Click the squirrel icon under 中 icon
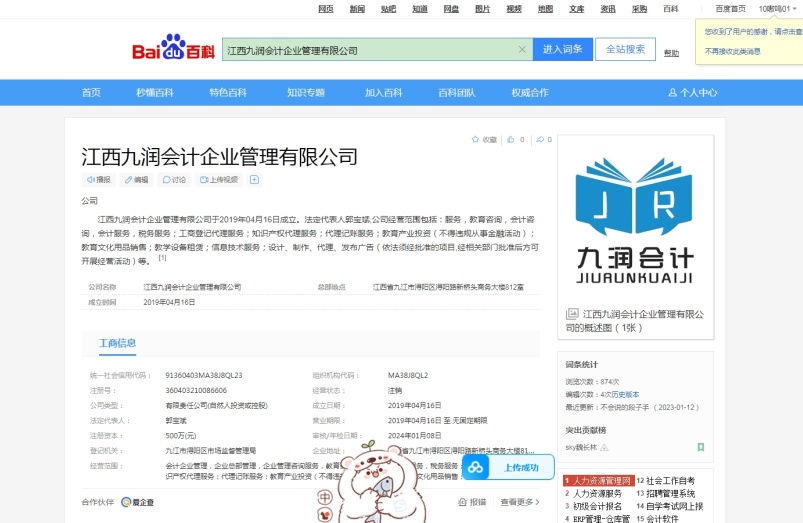 pos(325,515)
